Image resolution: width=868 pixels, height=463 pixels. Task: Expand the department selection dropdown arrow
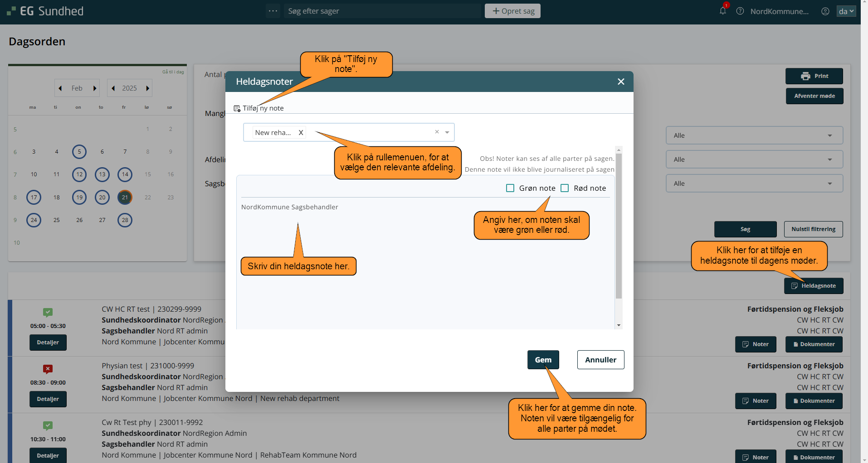[447, 132]
